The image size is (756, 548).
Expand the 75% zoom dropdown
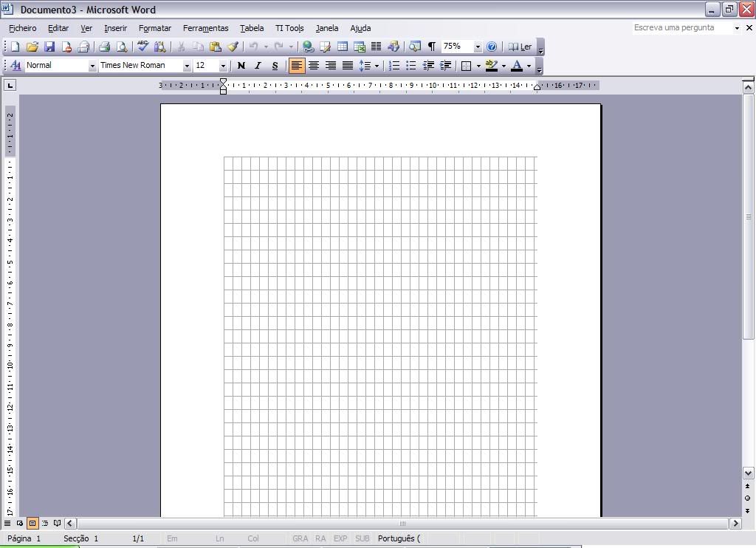tap(478, 47)
